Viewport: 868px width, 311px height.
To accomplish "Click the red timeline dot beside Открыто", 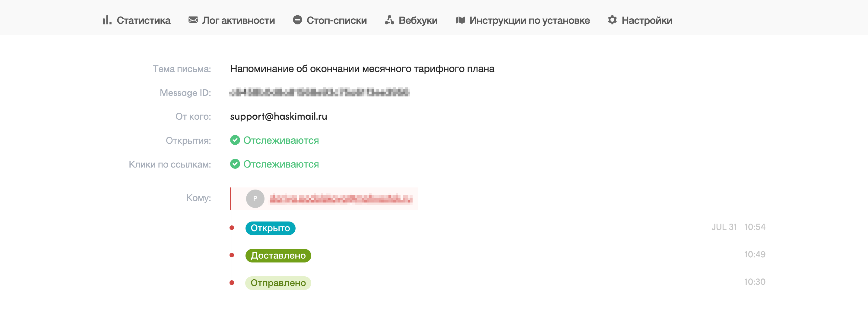I will (232, 228).
